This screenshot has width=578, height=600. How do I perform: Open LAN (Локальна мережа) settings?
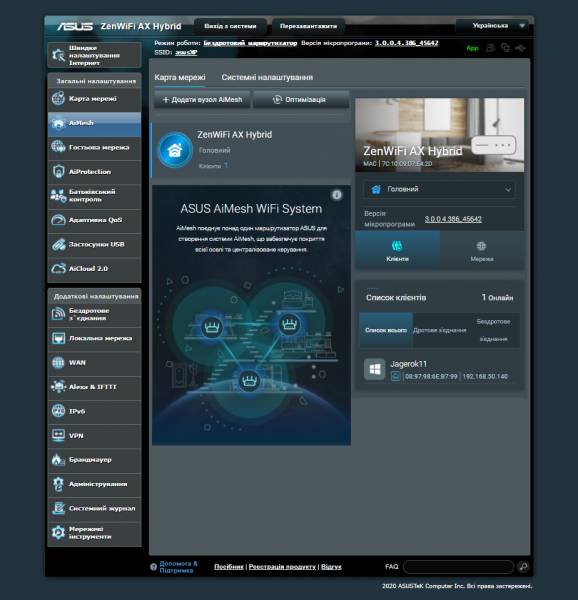pyautogui.click(x=94, y=339)
